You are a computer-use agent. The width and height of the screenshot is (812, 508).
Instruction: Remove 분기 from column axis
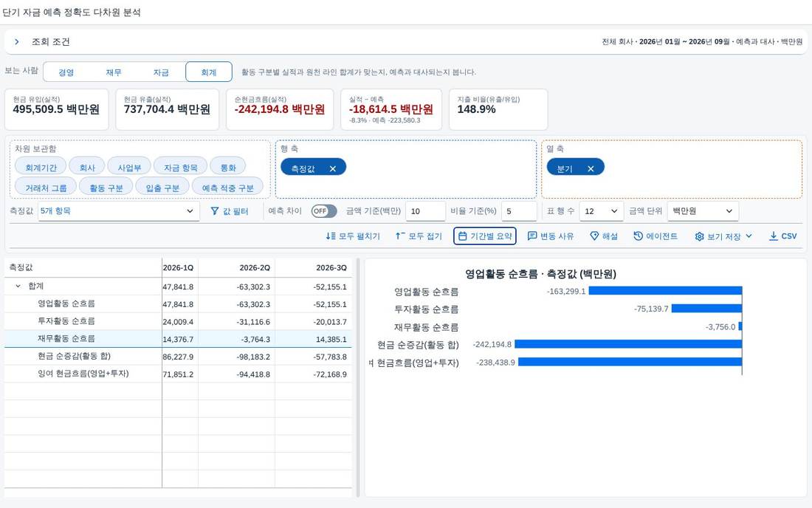tap(591, 169)
